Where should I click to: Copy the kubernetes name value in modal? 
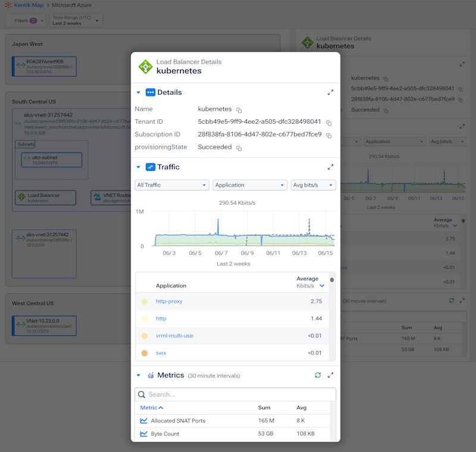[239, 110]
